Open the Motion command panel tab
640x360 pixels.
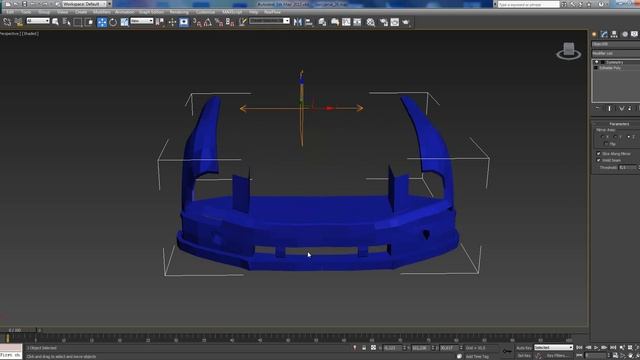(x=624, y=34)
